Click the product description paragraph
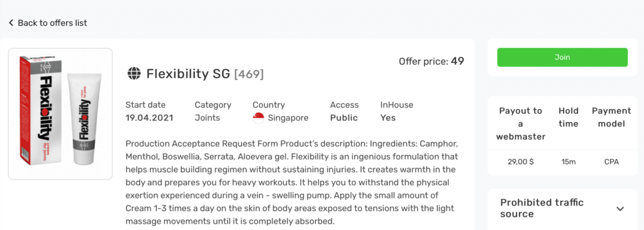The width and height of the screenshot is (644, 230). pos(292,183)
